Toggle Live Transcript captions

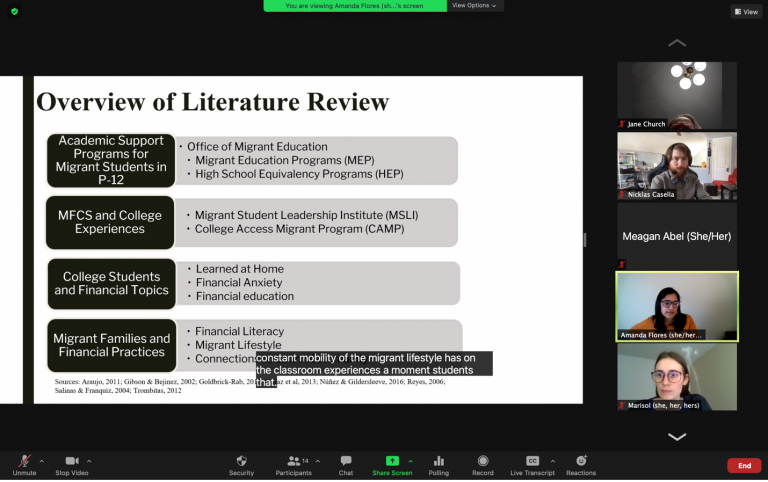[532, 462]
